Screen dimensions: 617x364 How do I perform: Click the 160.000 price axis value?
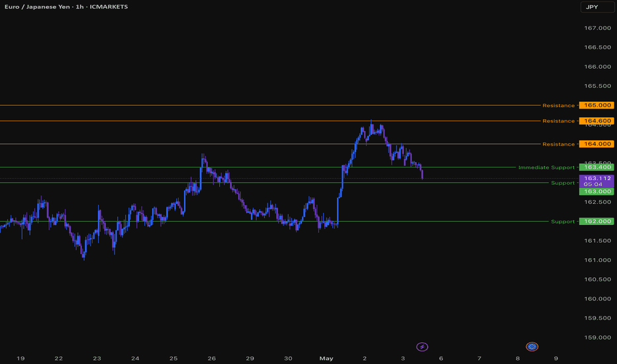click(597, 298)
